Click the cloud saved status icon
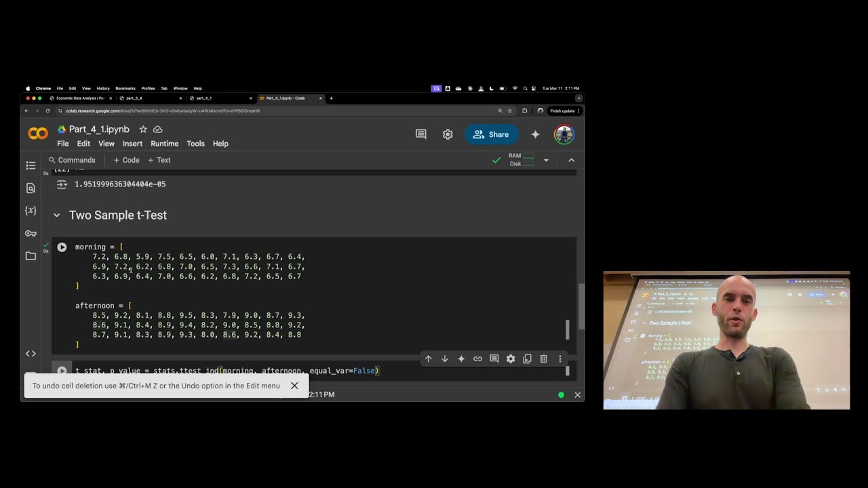The height and width of the screenshot is (488, 868). (158, 129)
